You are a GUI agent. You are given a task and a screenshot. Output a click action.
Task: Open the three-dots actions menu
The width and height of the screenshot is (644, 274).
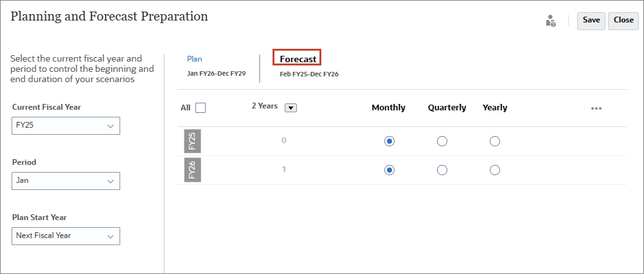pos(596,108)
